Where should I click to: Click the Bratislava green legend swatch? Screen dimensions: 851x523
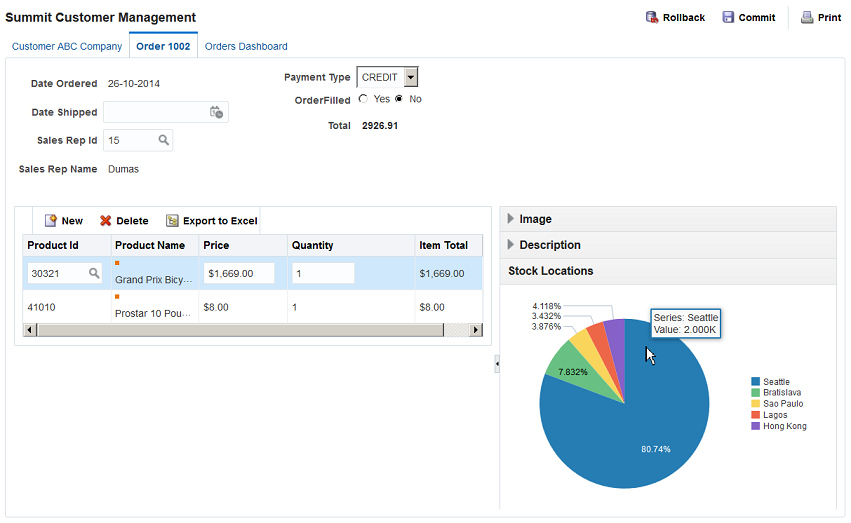(755, 393)
